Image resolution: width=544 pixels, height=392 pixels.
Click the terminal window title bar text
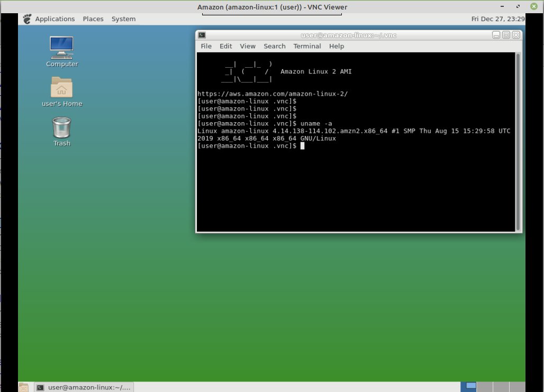348,35
